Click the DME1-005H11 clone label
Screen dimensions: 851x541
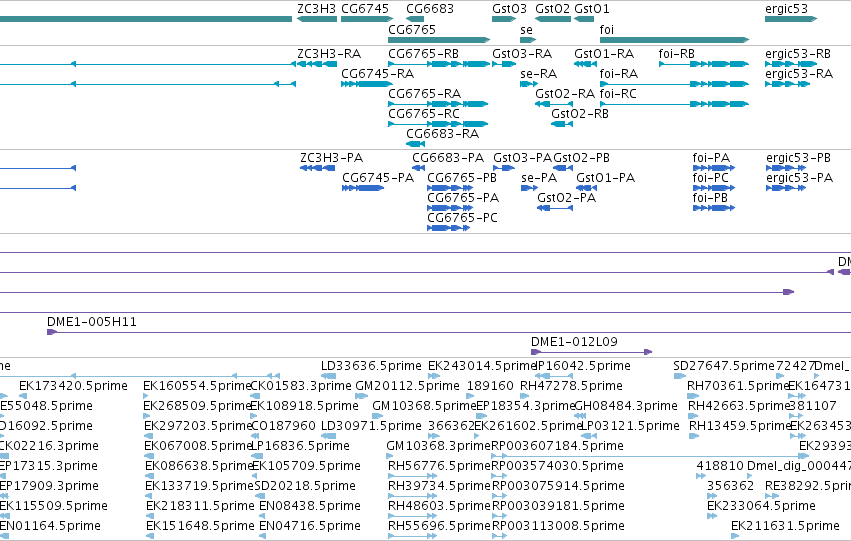click(x=92, y=322)
